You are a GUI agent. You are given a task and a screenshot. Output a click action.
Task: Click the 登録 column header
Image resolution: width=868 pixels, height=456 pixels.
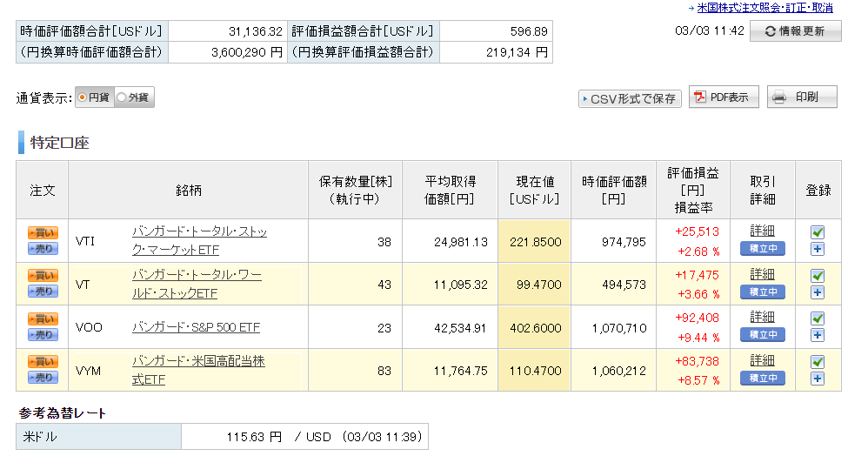[818, 191]
